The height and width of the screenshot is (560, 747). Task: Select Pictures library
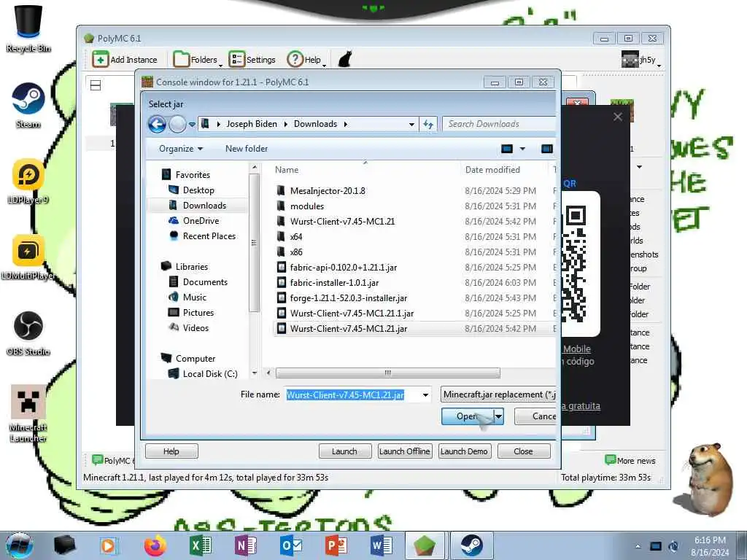click(x=198, y=312)
